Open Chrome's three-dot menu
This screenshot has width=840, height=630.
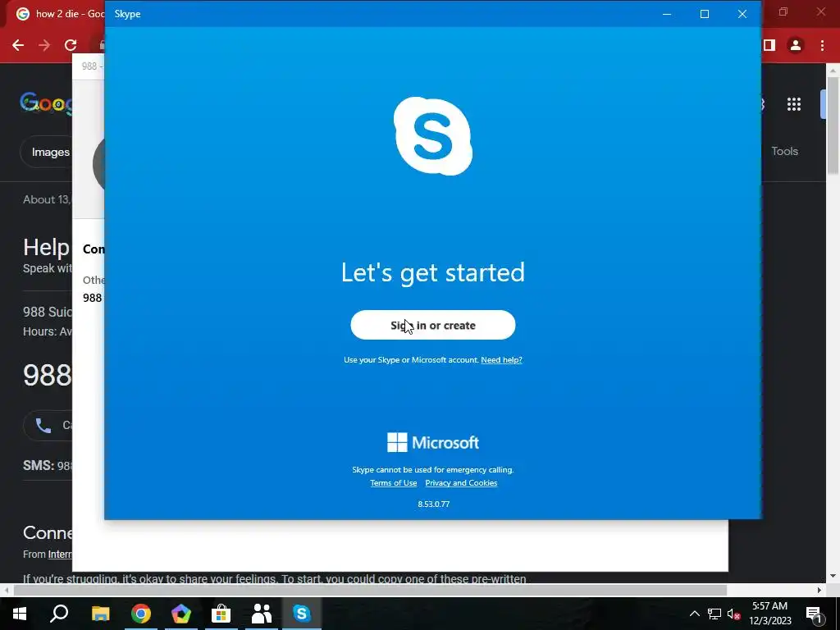(822, 46)
